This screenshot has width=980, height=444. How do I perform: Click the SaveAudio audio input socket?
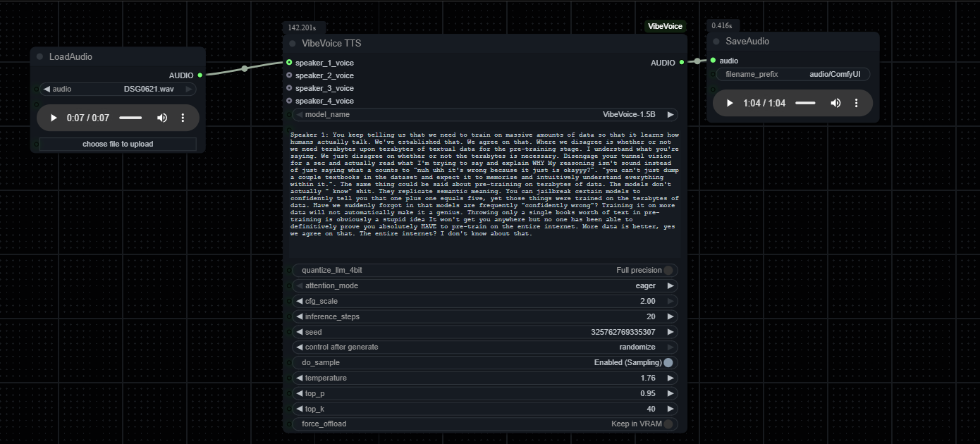tap(713, 61)
